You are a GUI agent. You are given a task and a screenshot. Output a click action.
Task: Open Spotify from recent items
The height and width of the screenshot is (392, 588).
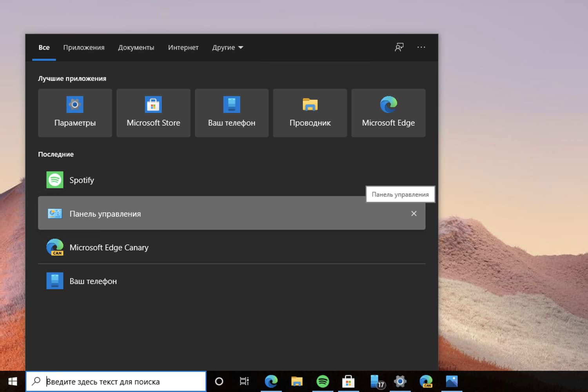pos(82,180)
